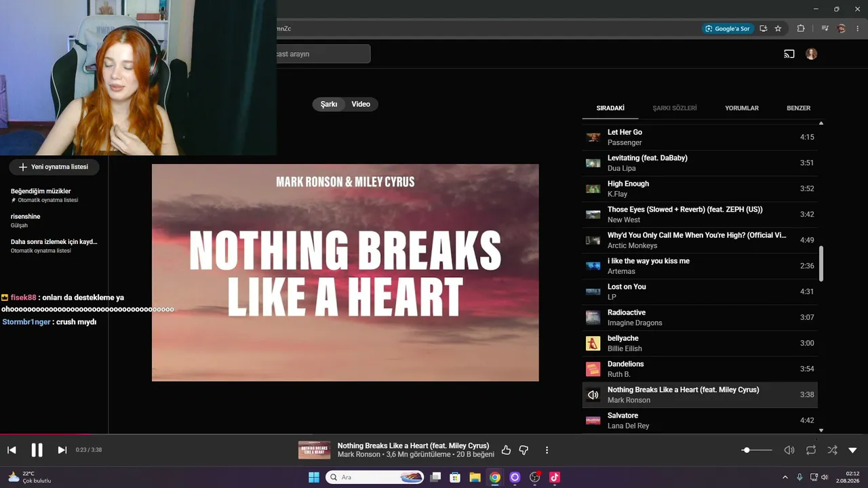
Task: Open the YouTube Music account avatar
Action: coord(812,54)
